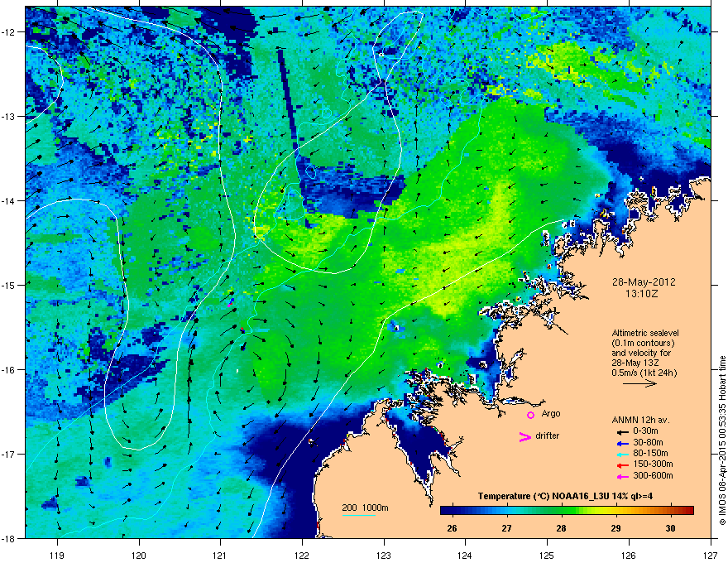Image resolution: width=728 pixels, height=563 pixels.
Task: Click the black 0-30m legend arrow
Action: (622, 431)
